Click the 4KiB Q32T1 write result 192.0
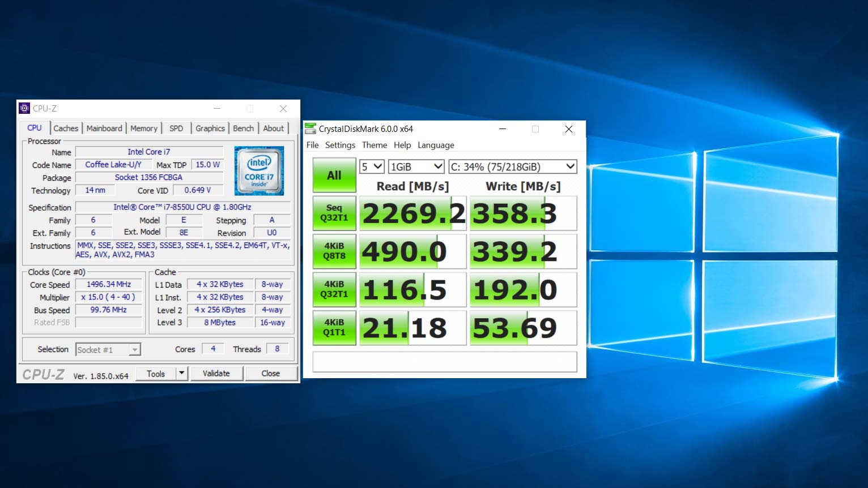The width and height of the screenshot is (868, 488). click(523, 289)
